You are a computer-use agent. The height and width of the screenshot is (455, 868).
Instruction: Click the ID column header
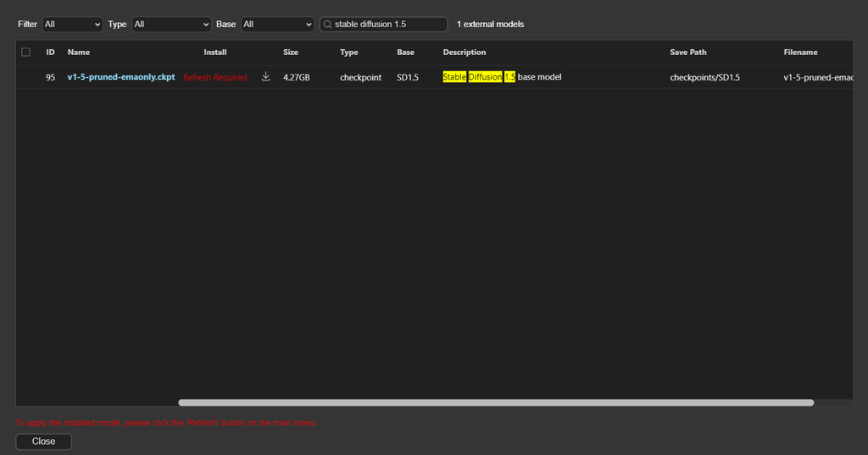coord(50,53)
